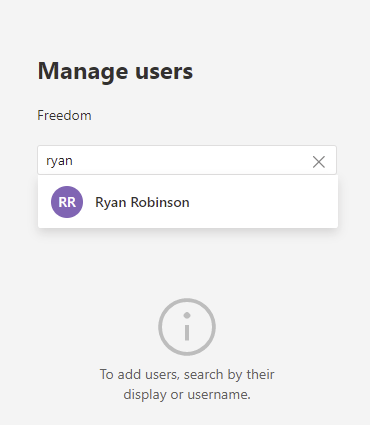Click the search box containing "ryan"
This screenshot has width=370, height=425.
point(187,160)
